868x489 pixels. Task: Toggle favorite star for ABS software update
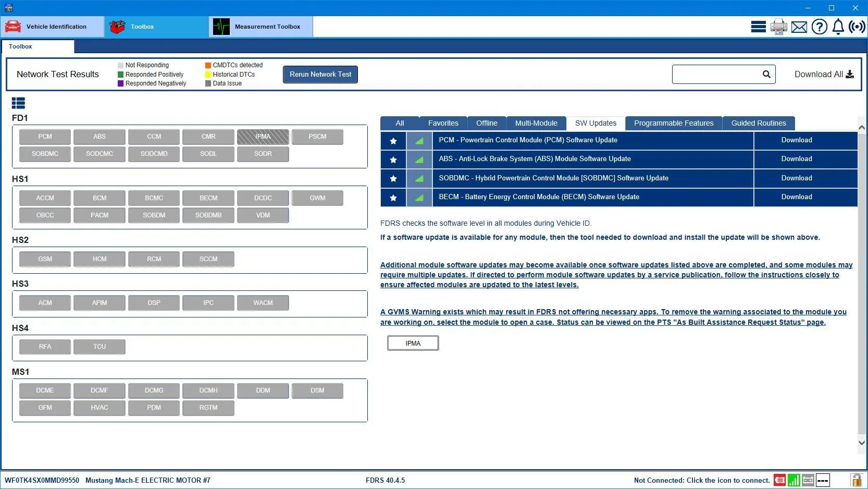click(393, 160)
